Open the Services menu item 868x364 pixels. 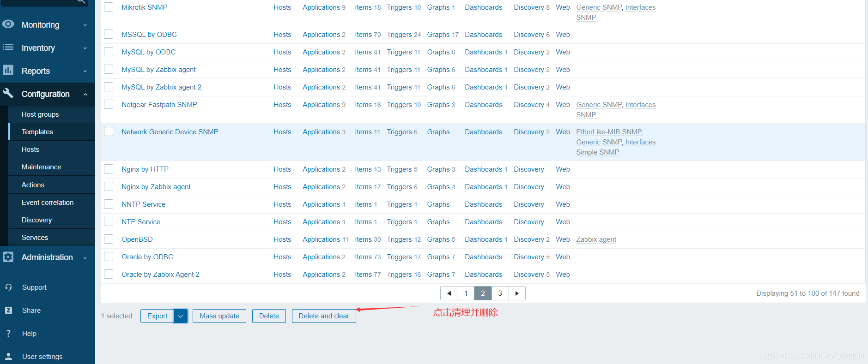[x=51, y=237]
